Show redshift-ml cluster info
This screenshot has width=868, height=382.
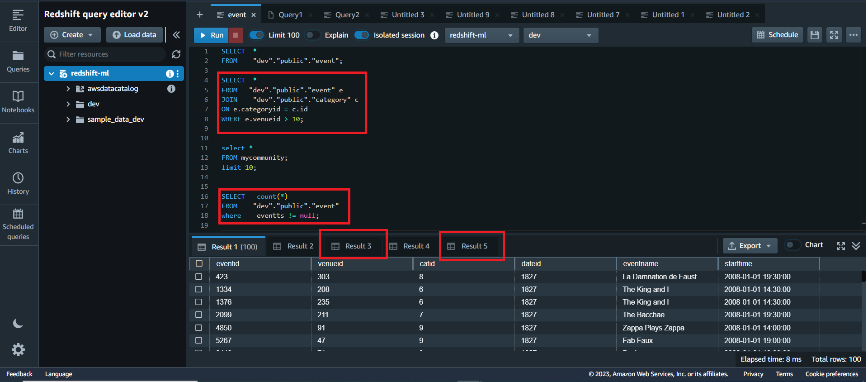point(170,73)
